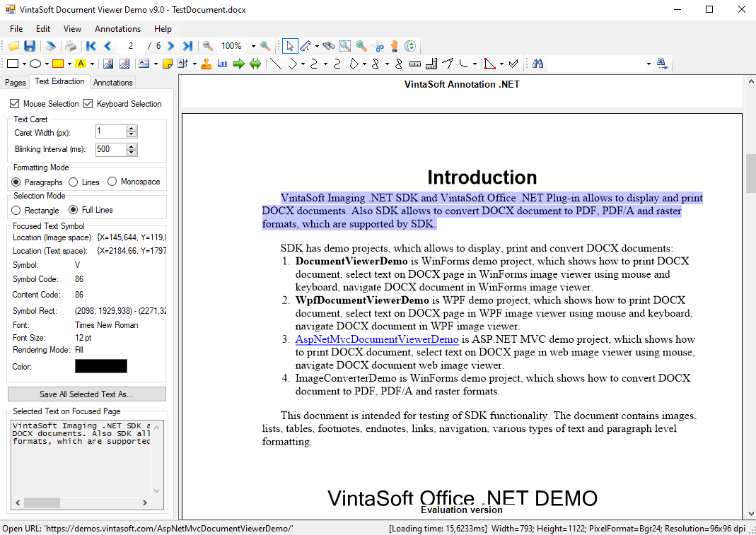Image resolution: width=756 pixels, height=535 pixels.
Task: Click the checkmark annotation icon
Action: click(513, 64)
